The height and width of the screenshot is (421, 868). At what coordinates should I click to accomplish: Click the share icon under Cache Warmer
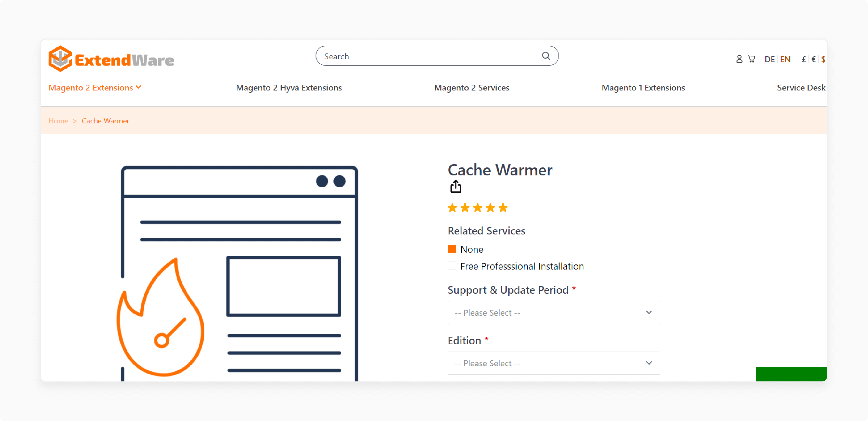tap(456, 187)
